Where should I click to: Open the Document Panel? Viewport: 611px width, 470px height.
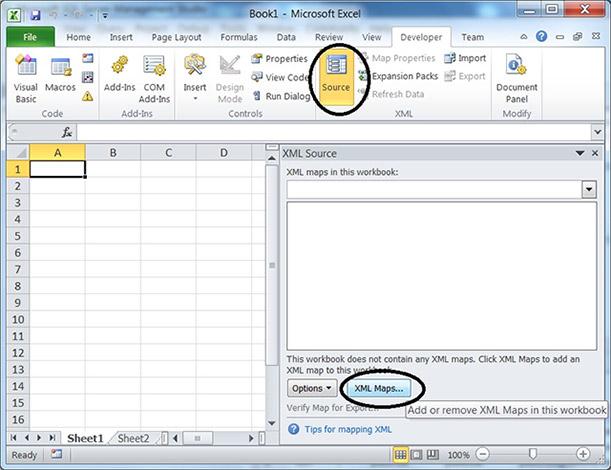pos(517,77)
